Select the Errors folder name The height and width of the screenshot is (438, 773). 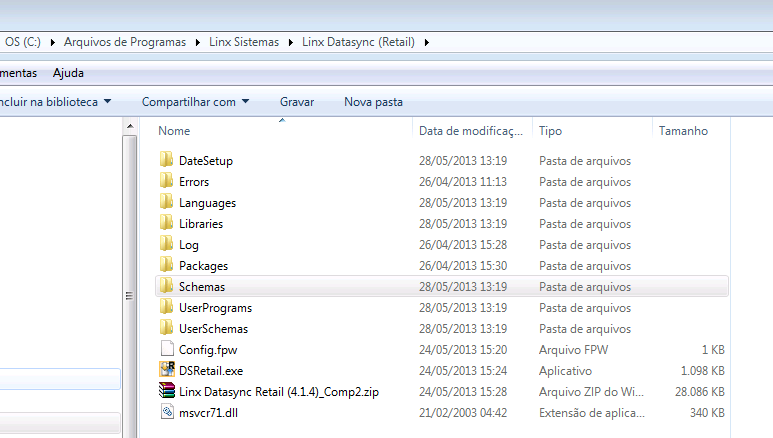[x=194, y=182]
